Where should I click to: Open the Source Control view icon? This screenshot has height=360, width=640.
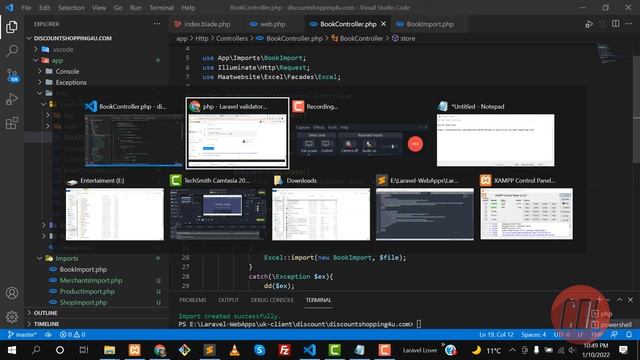click(12, 75)
